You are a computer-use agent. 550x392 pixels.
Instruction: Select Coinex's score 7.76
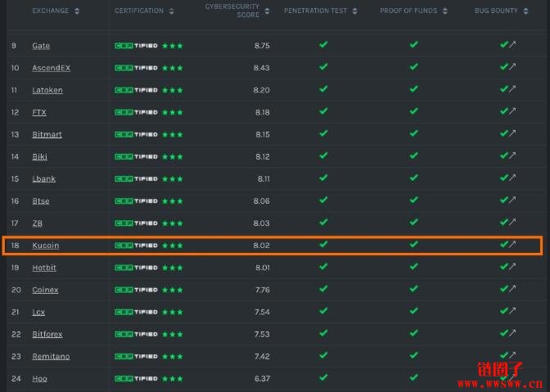[263, 290]
